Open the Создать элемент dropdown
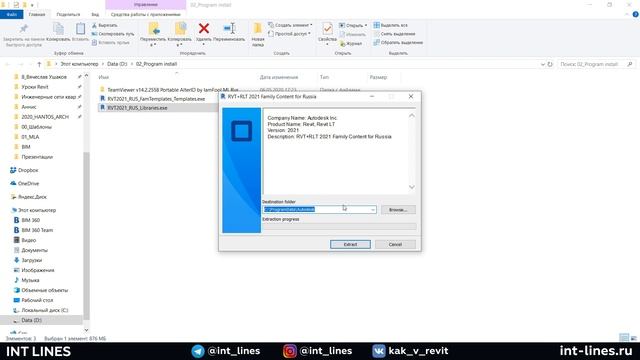 (x=290, y=25)
